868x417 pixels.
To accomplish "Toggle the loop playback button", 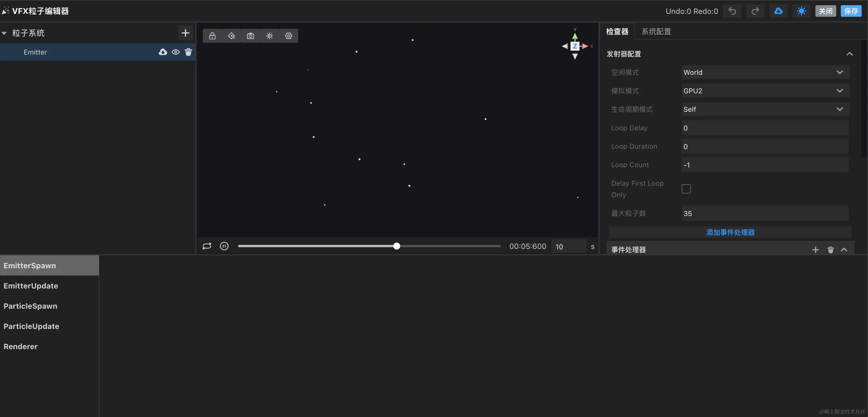I will coord(207,246).
